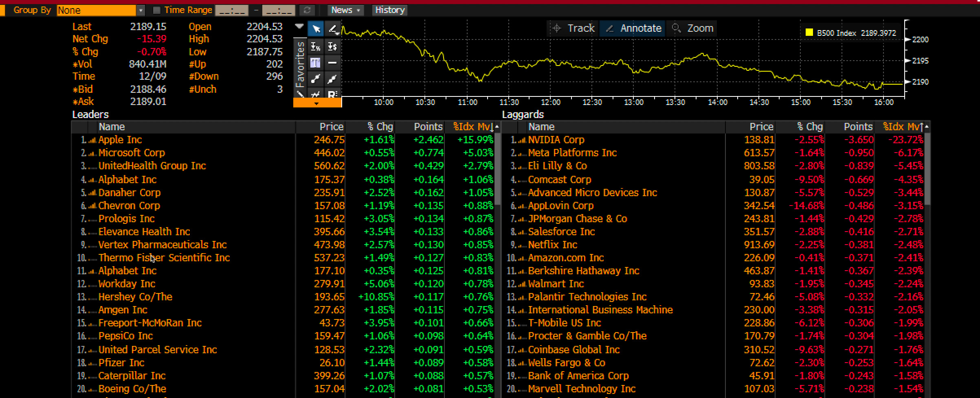980x398 pixels.
Task: Open chart icon beside Berkshire Hathaway Inc
Action: click(522, 271)
